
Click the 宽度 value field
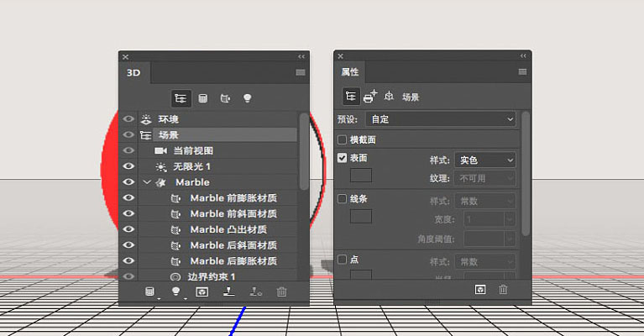(x=484, y=219)
